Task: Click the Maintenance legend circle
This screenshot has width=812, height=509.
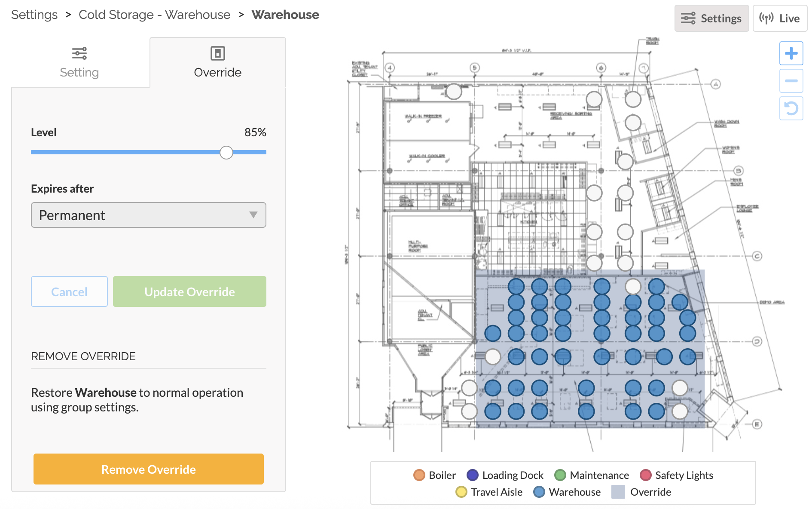Action: 560,475
